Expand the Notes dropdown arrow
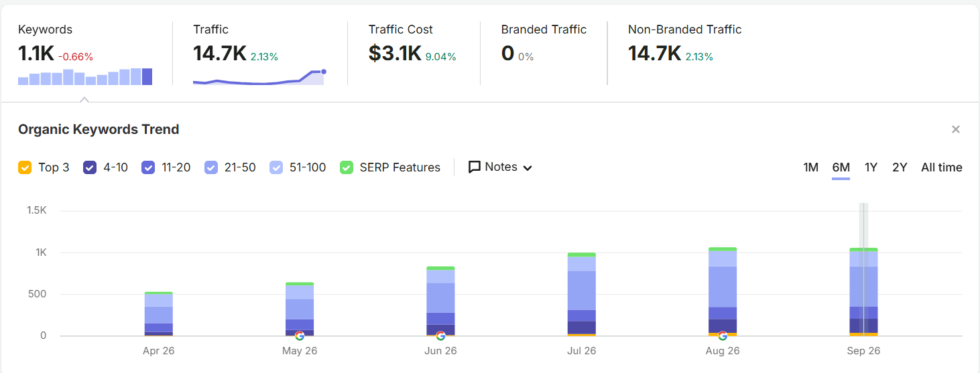This screenshot has width=980, height=373. click(528, 168)
